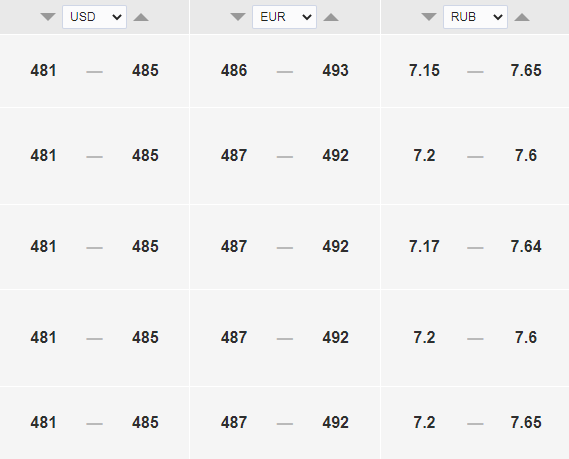The height and width of the screenshot is (459, 569).
Task: Click first row USD buy rate 481
Action: click(44, 70)
